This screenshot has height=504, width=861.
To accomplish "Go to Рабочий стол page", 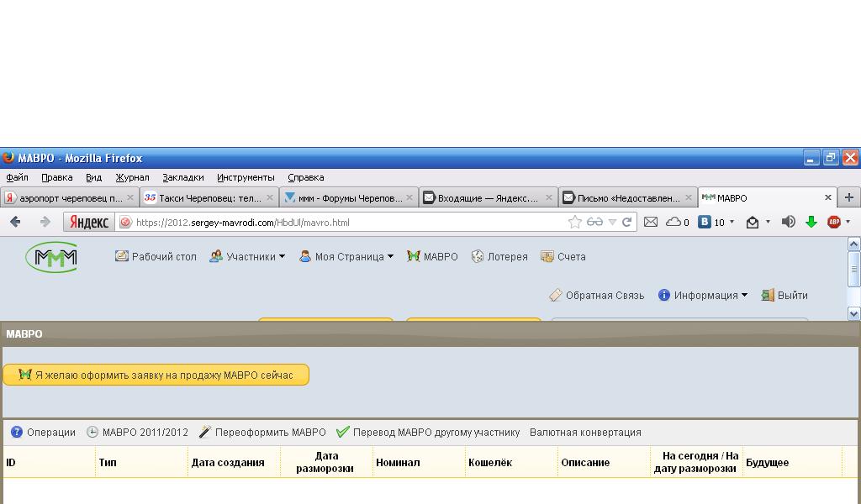I will click(156, 256).
